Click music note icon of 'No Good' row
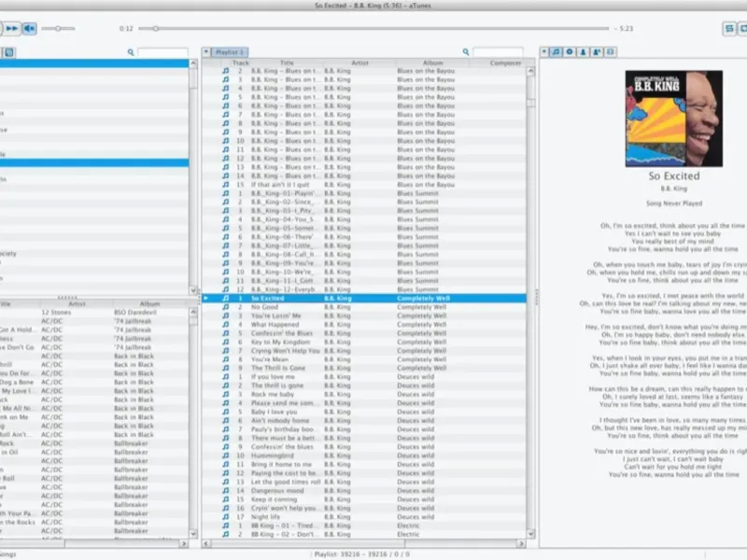 point(225,307)
